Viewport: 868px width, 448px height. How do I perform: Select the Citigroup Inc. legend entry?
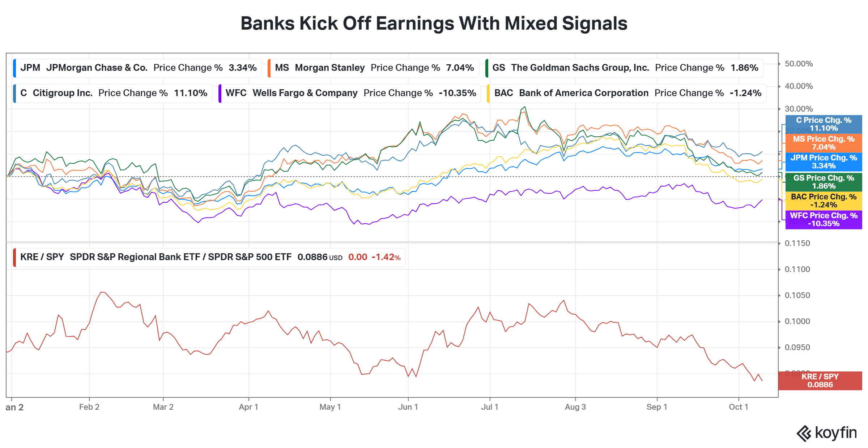[x=112, y=93]
